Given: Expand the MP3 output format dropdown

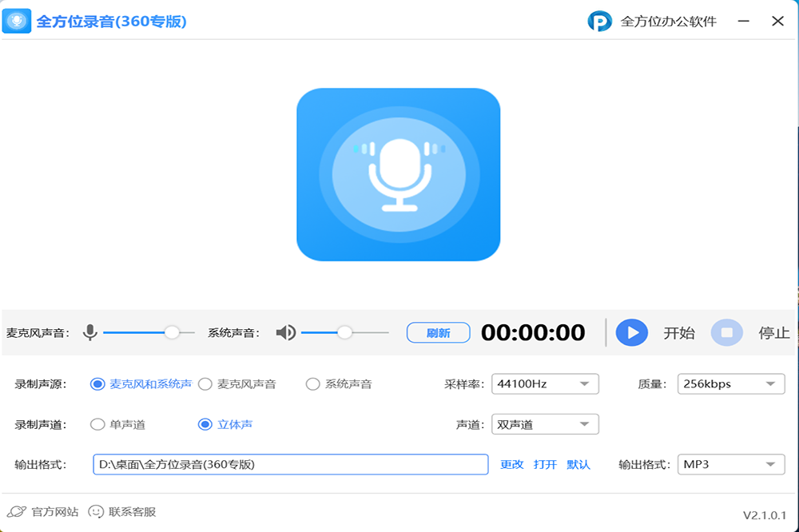Looking at the screenshot, I should 731,464.
